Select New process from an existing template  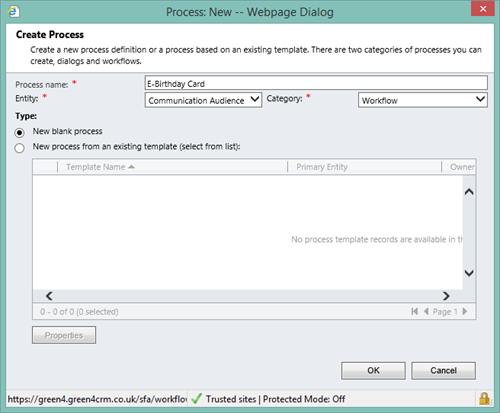pyautogui.click(x=19, y=148)
